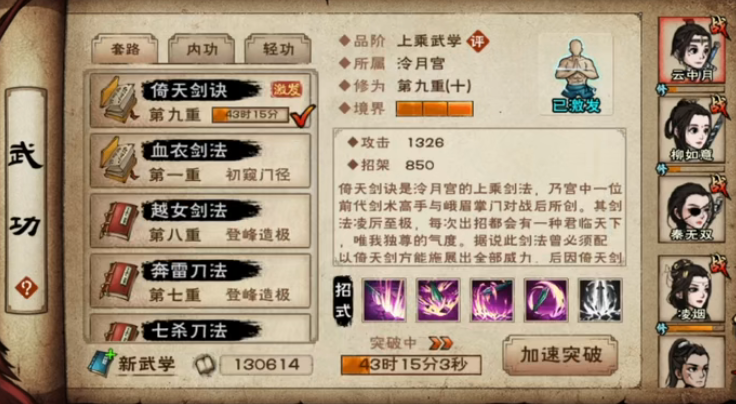Switch to the 内功 tab
The height and width of the screenshot is (404, 736).
202,49
